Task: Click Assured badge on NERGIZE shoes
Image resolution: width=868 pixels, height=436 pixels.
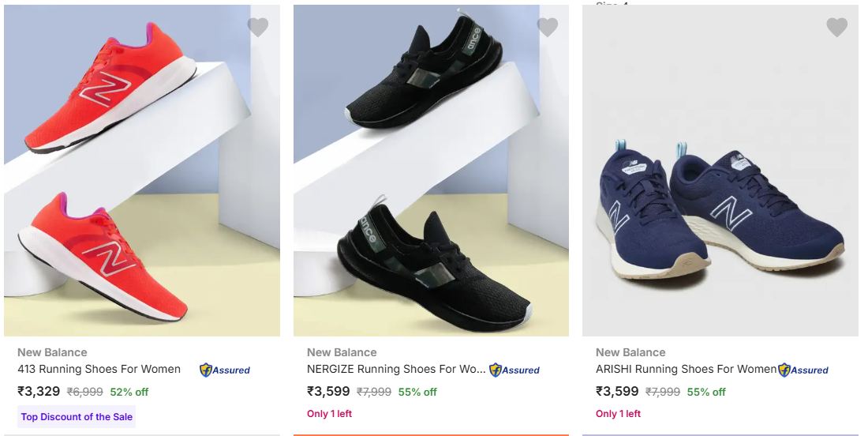Action: 514,370
